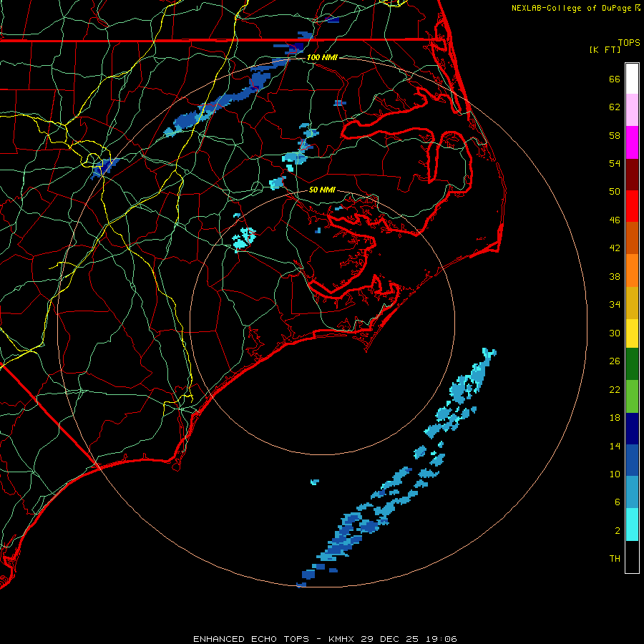Click the TH legend label
The width and height of the screenshot is (644, 644).
click(x=615, y=558)
